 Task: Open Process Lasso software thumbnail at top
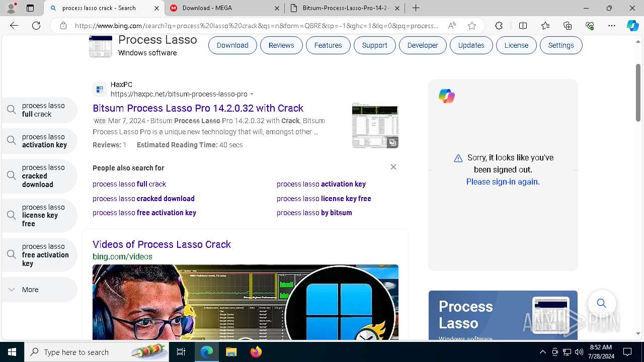[101, 47]
